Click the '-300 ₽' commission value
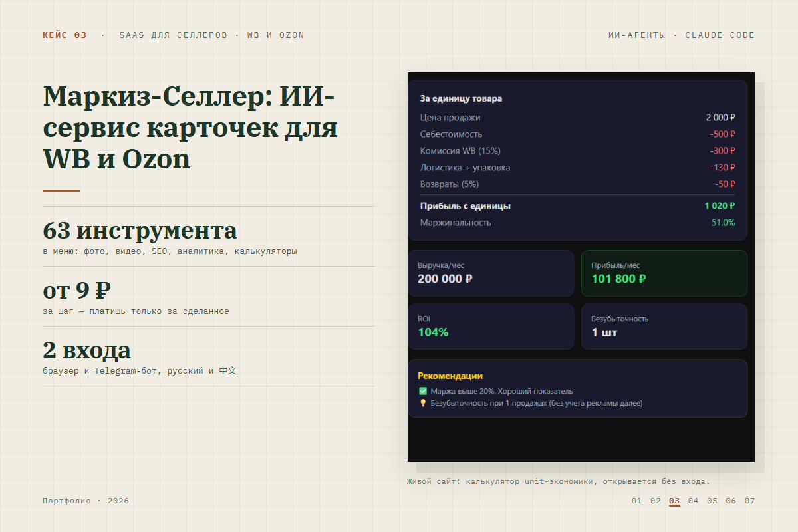The height and width of the screenshot is (532, 798). [x=723, y=151]
